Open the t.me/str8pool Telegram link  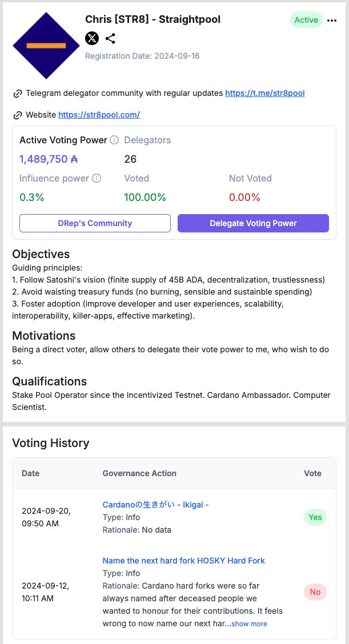[264, 93]
